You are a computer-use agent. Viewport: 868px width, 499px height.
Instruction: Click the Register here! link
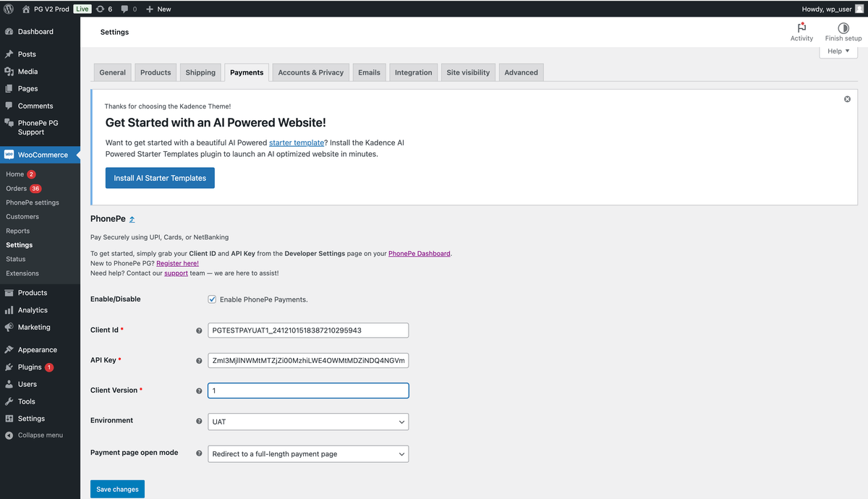pos(177,264)
